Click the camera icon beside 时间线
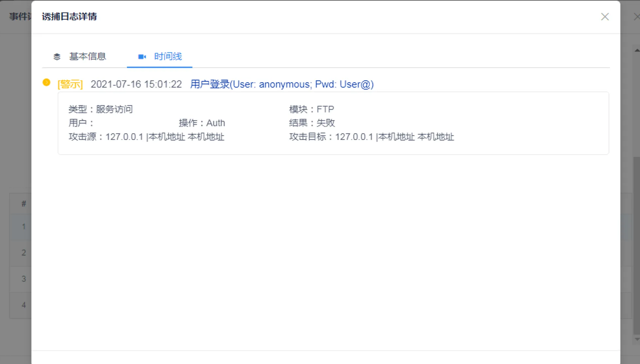The image size is (640, 364). 142,57
